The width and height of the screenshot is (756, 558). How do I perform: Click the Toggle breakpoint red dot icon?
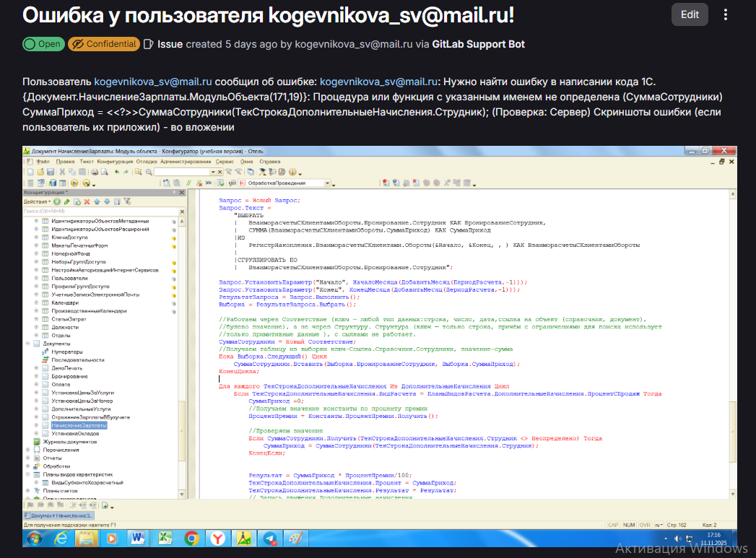click(x=386, y=183)
